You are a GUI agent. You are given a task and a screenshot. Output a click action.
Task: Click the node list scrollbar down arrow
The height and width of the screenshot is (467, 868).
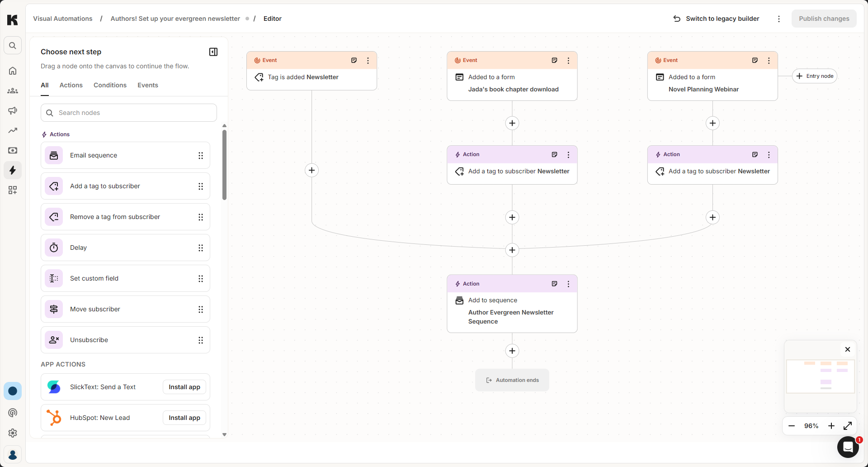point(224,435)
